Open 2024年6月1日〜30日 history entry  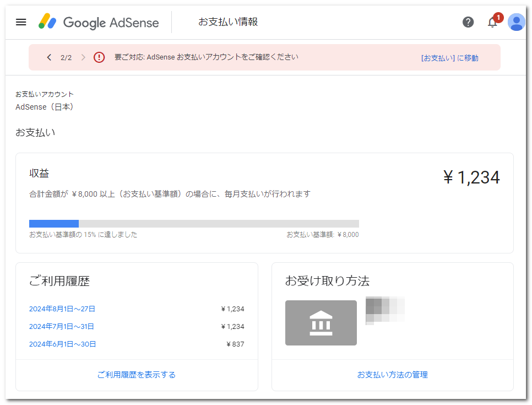[62, 344]
